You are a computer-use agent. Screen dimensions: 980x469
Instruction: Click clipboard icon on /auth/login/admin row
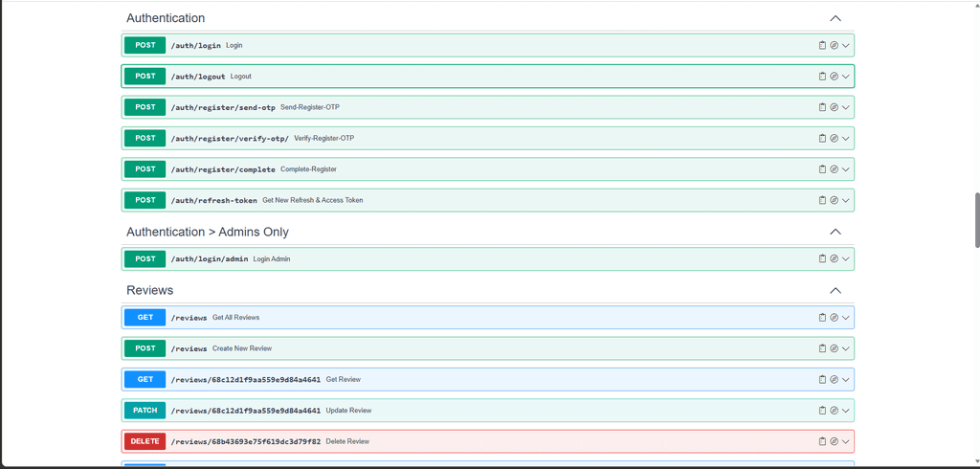coord(822,258)
